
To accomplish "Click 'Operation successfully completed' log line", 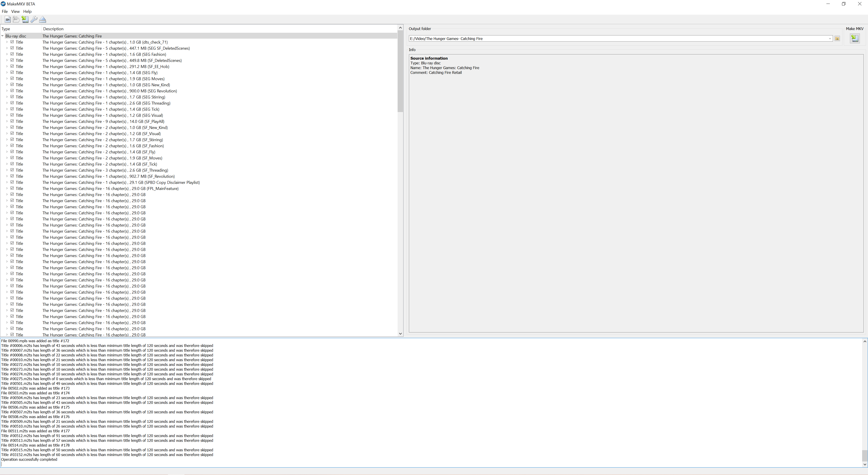I will coord(29,459).
